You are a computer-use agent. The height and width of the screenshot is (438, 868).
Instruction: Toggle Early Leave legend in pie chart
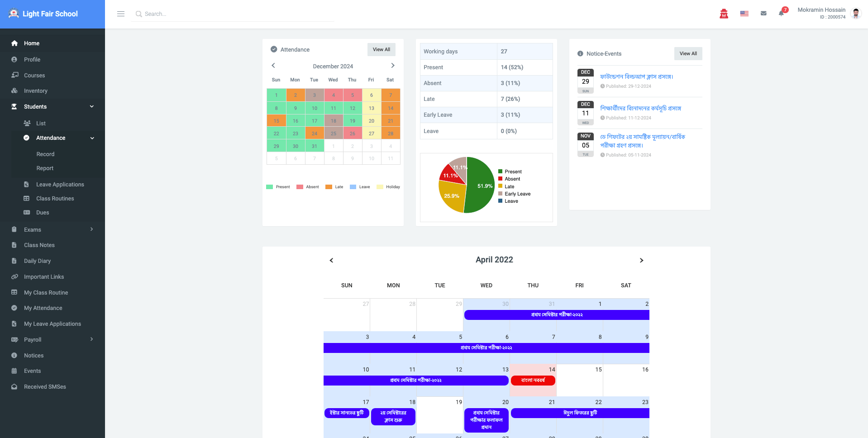[517, 194]
